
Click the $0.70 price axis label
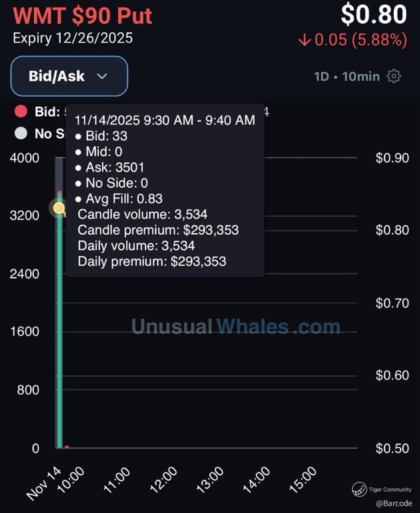pos(392,303)
